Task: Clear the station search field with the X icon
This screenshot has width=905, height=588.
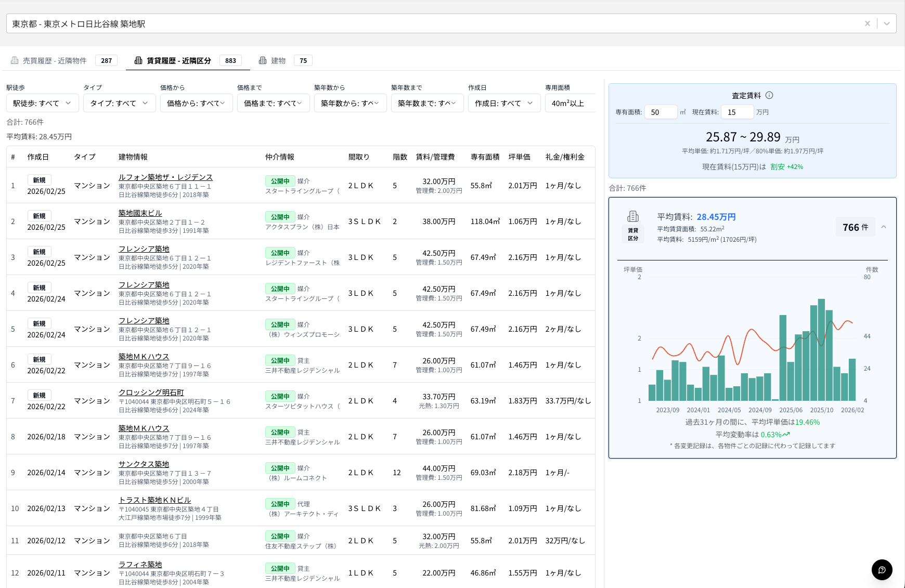Action: (x=867, y=23)
